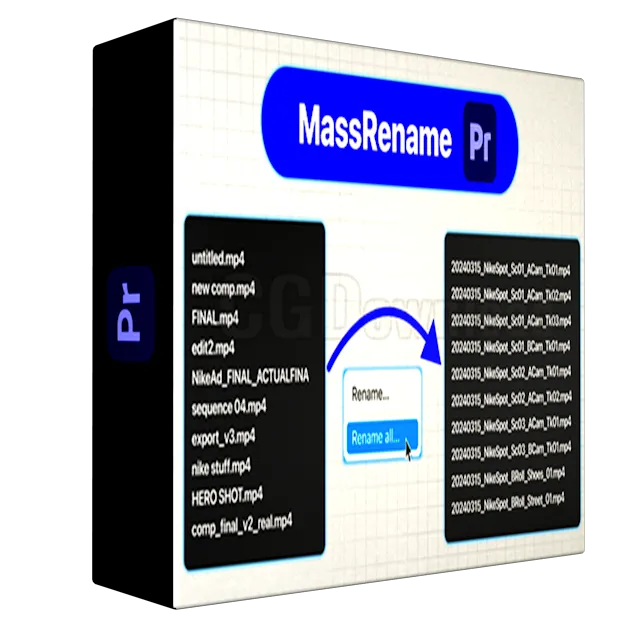Select the file "HERO SHOT.mp4"
The image size is (630, 630).
pyautogui.click(x=227, y=497)
